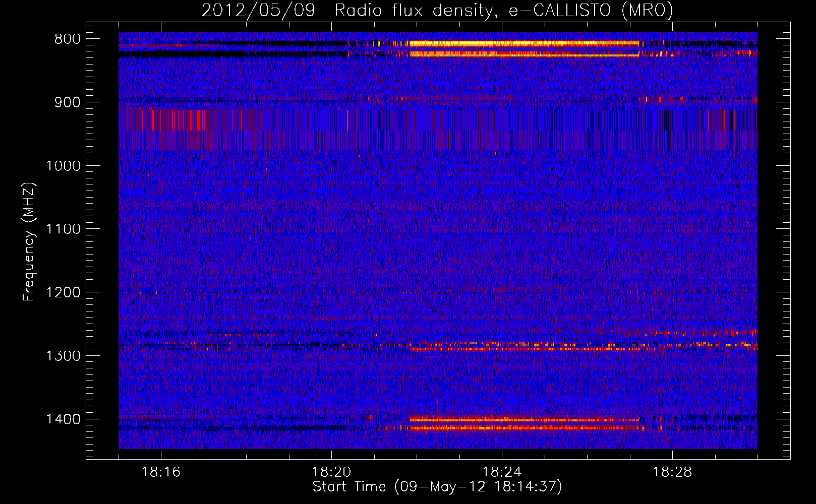The width and height of the screenshot is (816, 504).
Task: Click the 18:24 time tick label
Action: point(502,472)
